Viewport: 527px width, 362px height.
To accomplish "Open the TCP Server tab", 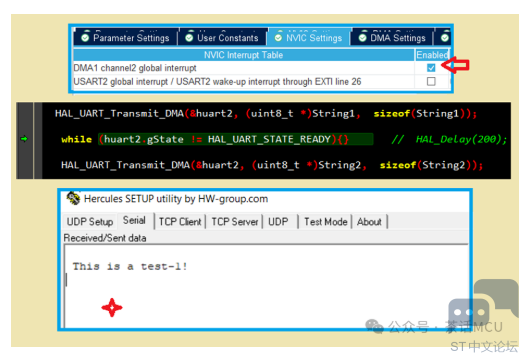I will pyautogui.click(x=235, y=222).
